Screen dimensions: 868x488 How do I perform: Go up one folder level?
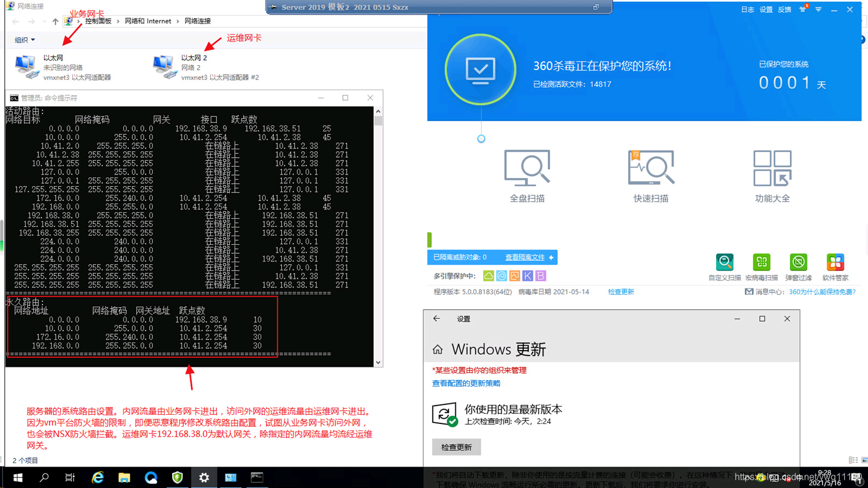(x=55, y=22)
